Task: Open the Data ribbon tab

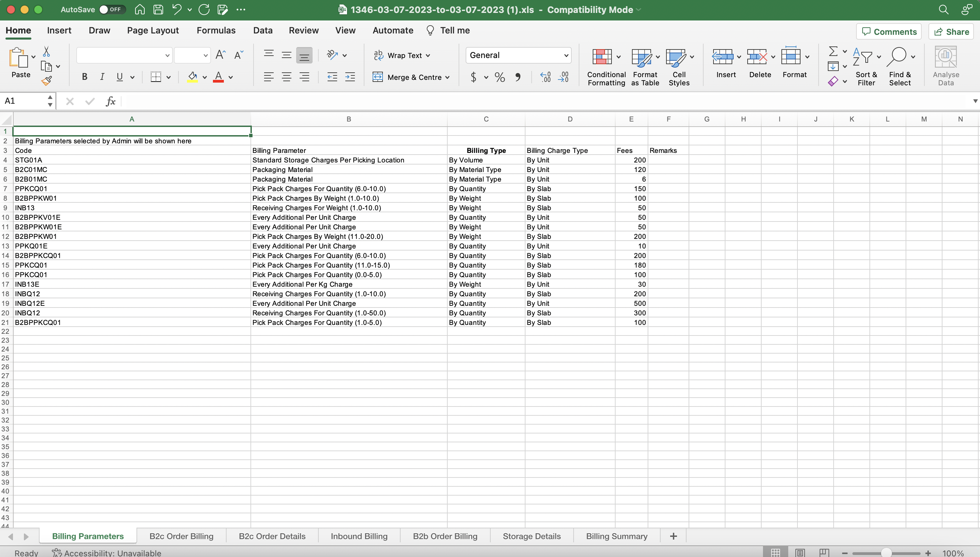Action: (x=263, y=30)
